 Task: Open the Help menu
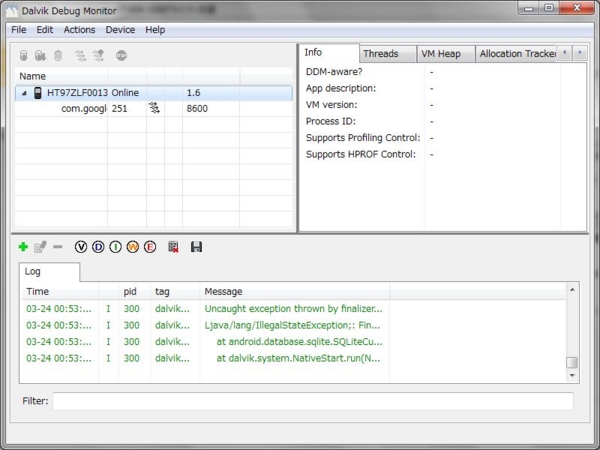[x=155, y=30]
